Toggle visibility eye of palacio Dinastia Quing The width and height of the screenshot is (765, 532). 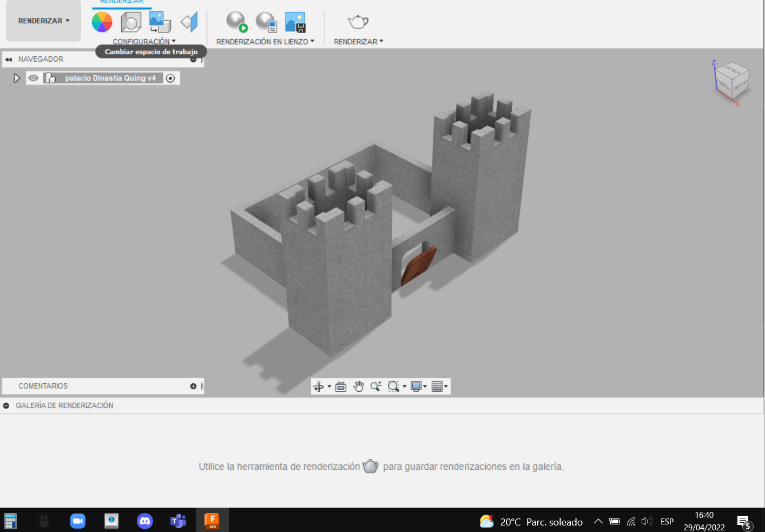click(34, 78)
